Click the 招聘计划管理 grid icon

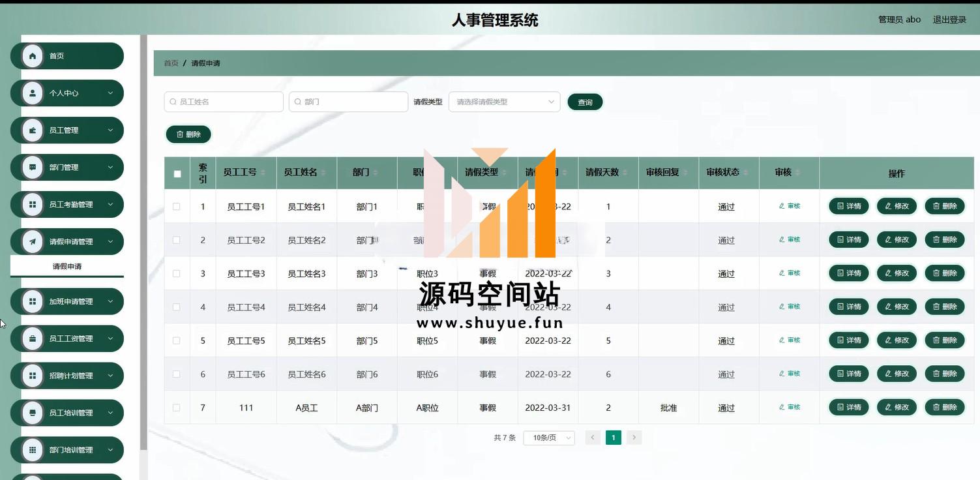click(32, 376)
